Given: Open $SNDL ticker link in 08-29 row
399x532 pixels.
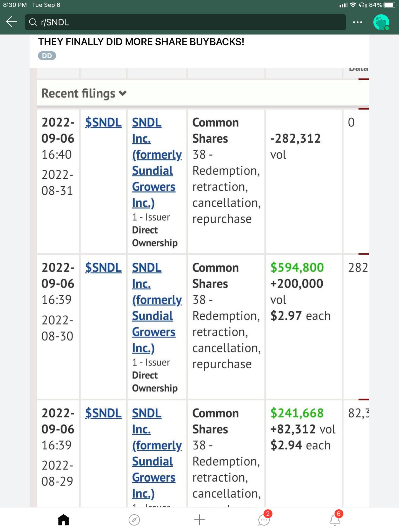Looking at the screenshot, I should 103,413.
